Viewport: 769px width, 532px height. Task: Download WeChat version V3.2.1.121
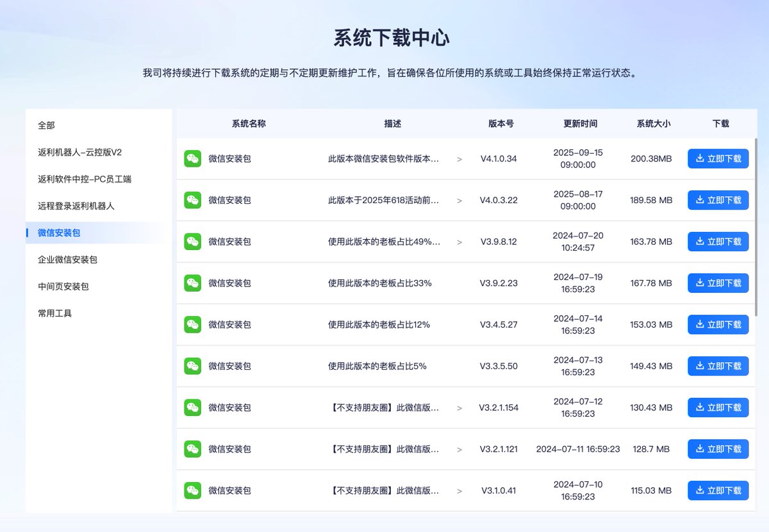[718, 449]
